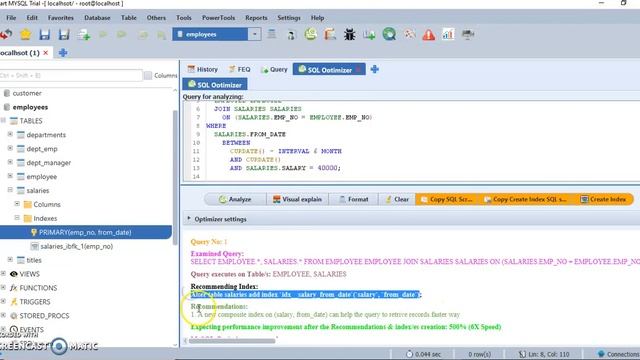
Task: Open the Settings menu
Action: point(289,18)
